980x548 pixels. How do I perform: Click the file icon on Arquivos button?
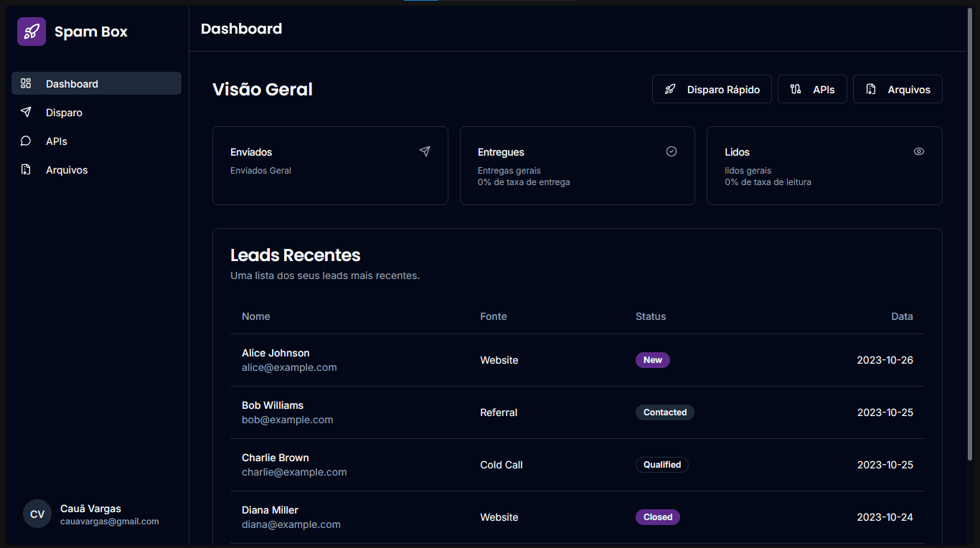tap(871, 90)
